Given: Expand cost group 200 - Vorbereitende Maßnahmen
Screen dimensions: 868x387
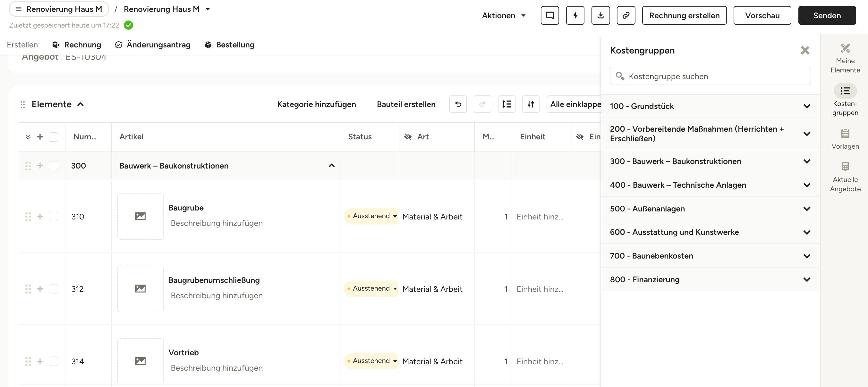Looking at the screenshot, I should tap(807, 134).
